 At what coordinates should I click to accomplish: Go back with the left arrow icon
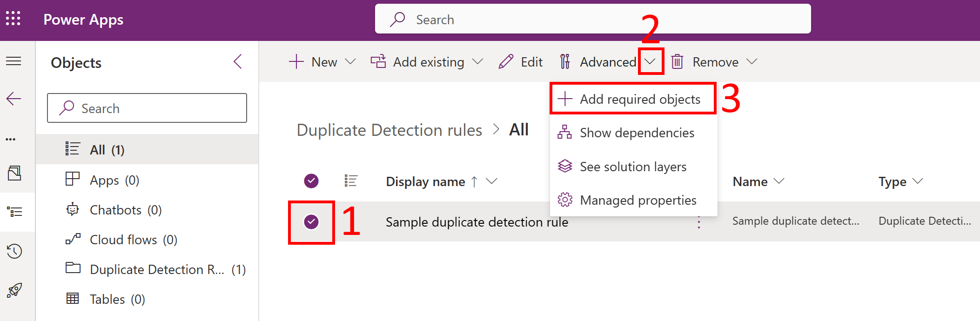[13, 99]
